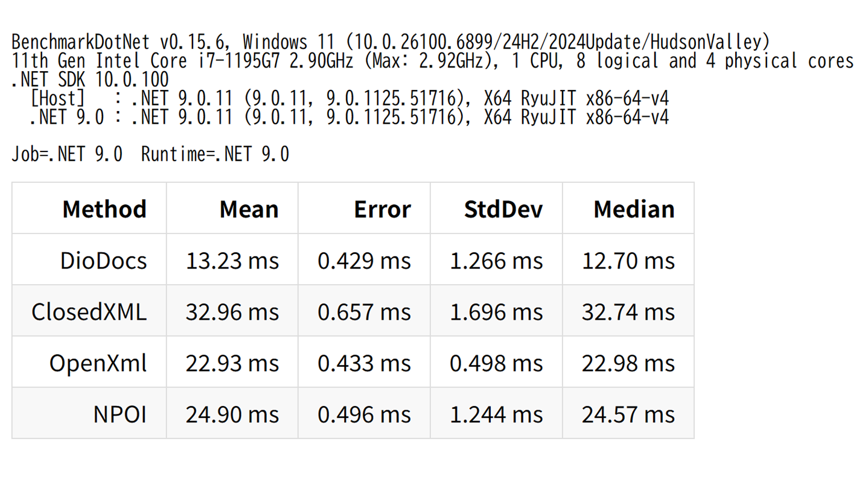Click the Method column header
868x488 pixels.
point(104,209)
